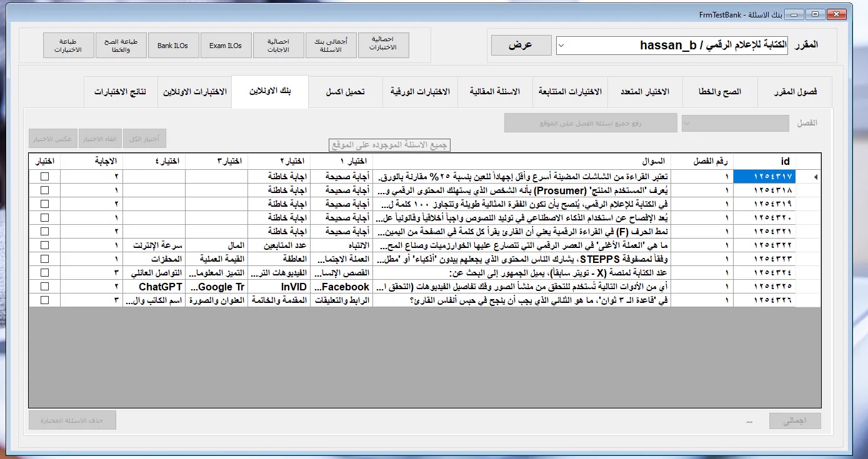Viewport: 868px width, 459px height.
Task: Click the InVID cell
Action: tap(279, 286)
